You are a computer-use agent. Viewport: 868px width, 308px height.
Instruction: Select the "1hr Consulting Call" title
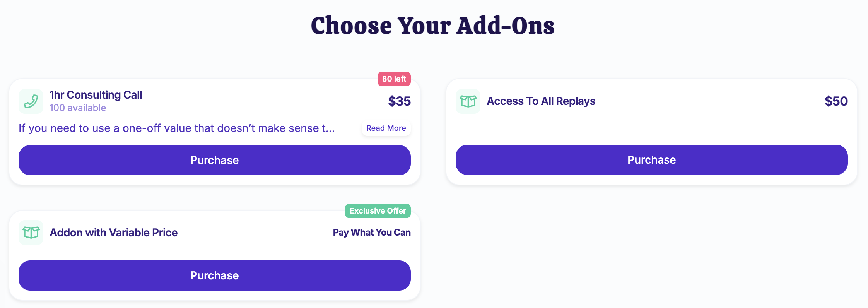pyautogui.click(x=96, y=95)
